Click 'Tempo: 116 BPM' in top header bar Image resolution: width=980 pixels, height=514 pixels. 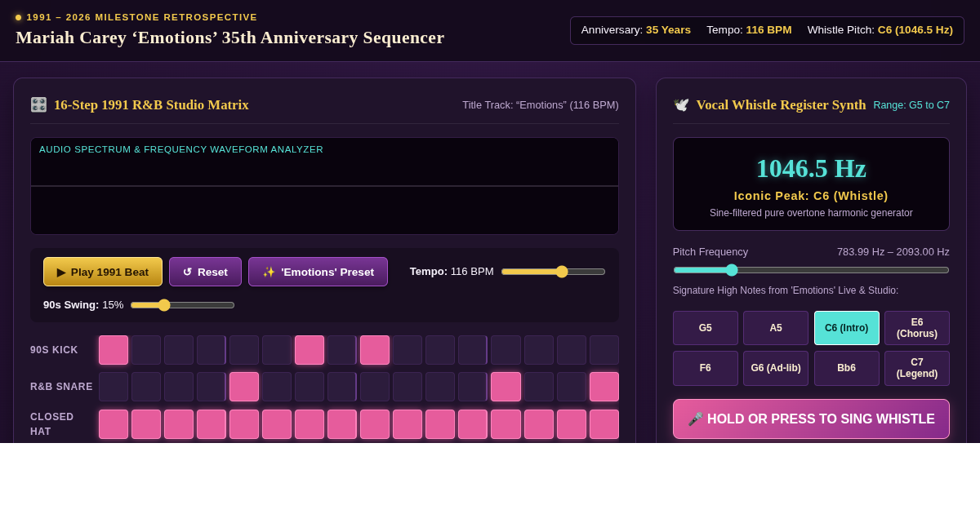click(749, 30)
